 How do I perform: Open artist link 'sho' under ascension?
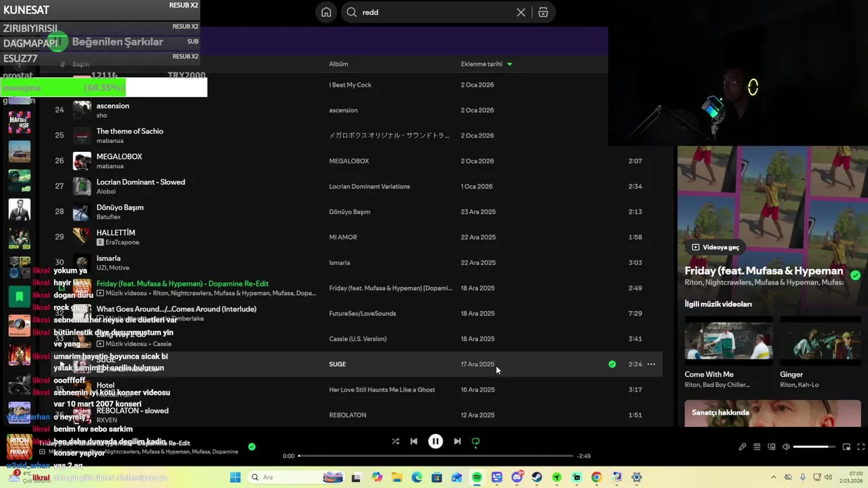pos(102,115)
